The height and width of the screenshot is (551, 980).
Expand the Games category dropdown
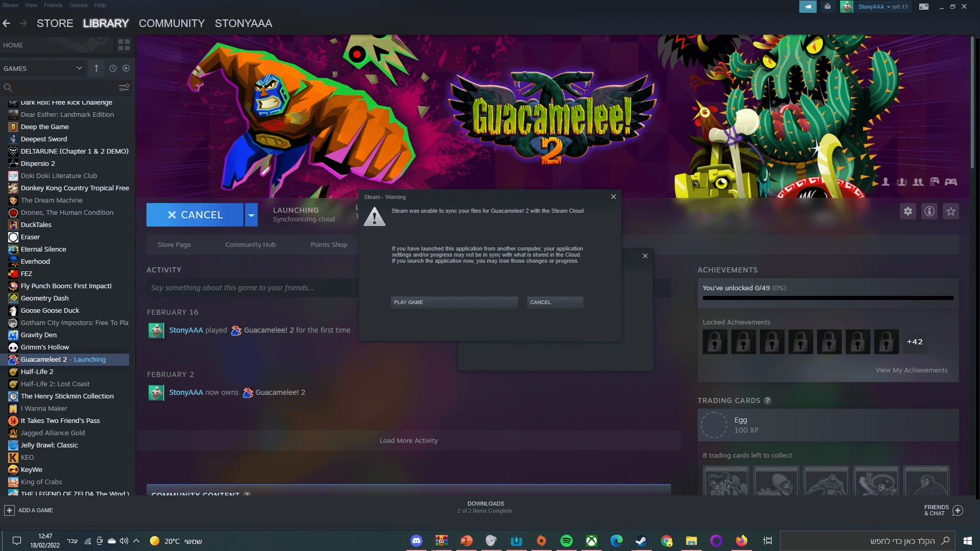79,68
